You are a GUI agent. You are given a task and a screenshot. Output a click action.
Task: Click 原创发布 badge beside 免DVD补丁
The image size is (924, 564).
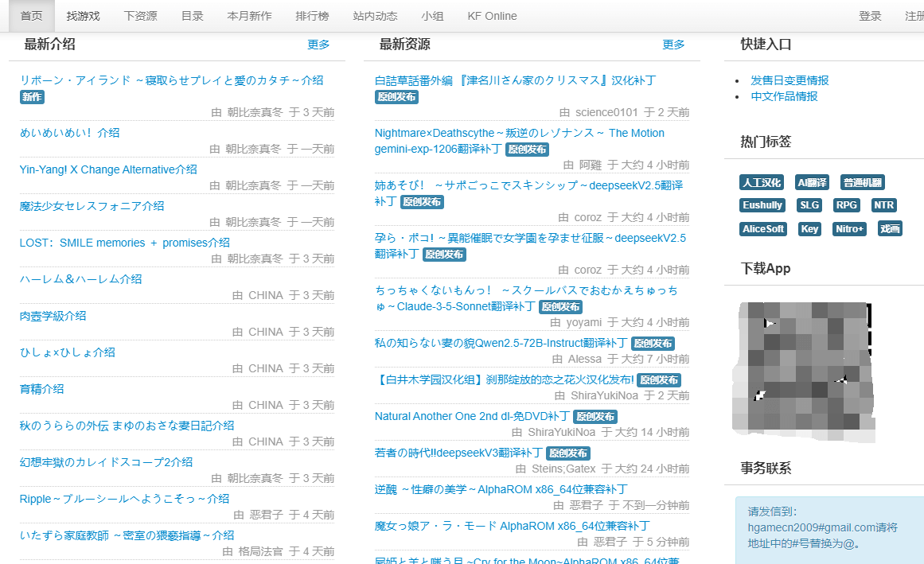(x=595, y=417)
